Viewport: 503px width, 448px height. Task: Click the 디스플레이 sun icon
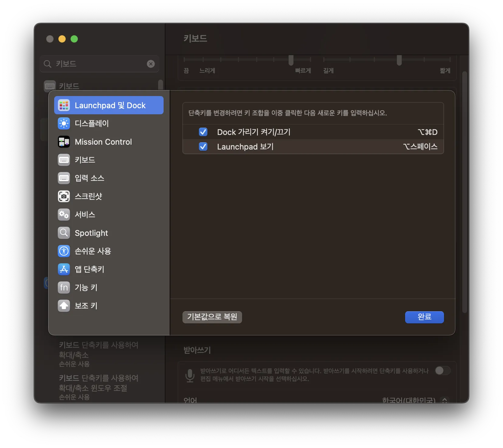point(64,124)
